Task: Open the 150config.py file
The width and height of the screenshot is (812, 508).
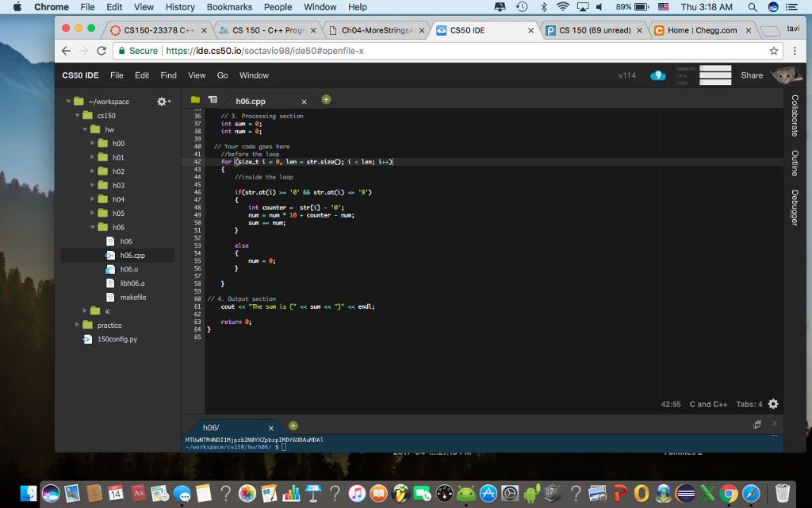Action: (x=117, y=339)
